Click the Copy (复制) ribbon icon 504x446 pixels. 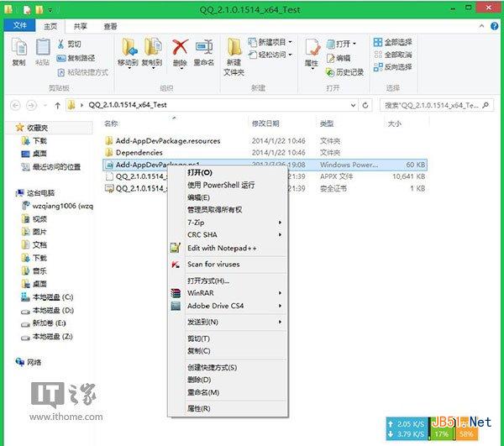pos(19,47)
